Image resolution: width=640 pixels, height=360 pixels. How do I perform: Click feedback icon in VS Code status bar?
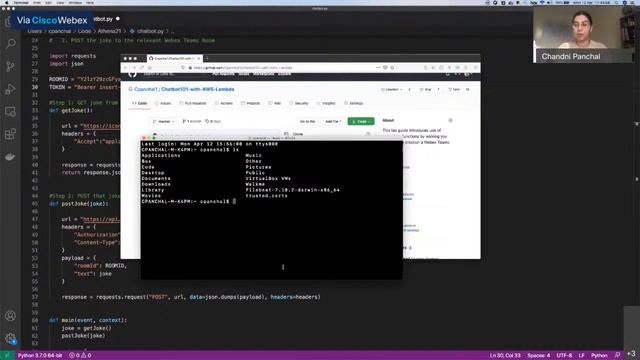point(617,356)
